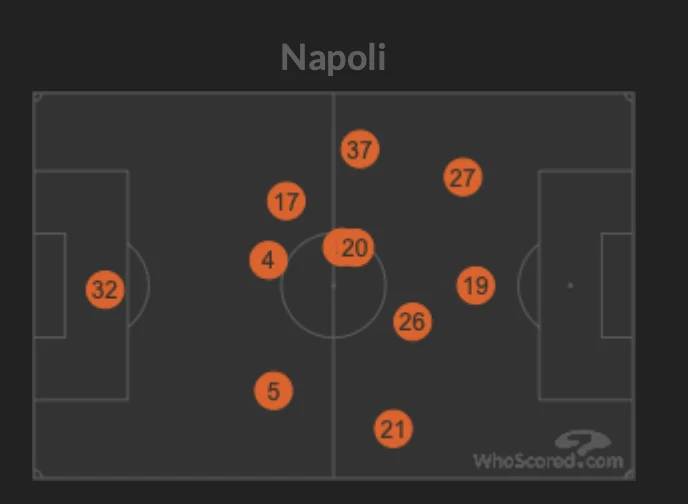This screenshot has width=688, height=504.
Task: Click player 17's orange circle
Action: (x=286, y=202)
